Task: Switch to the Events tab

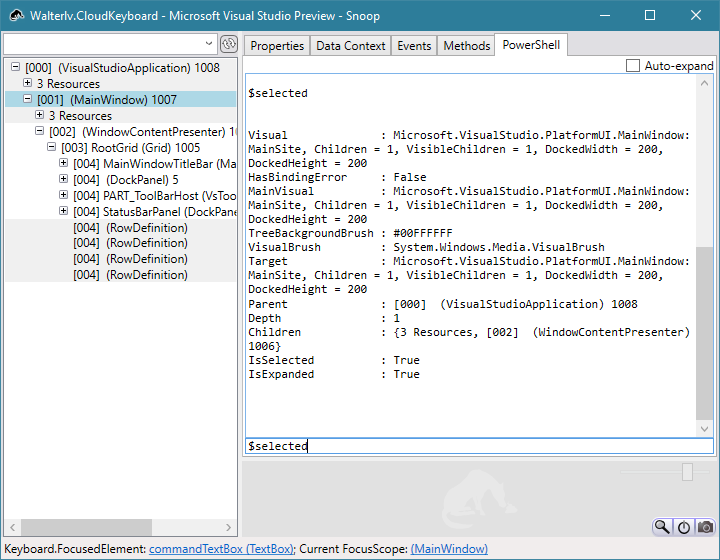Action: pos(414,46)
